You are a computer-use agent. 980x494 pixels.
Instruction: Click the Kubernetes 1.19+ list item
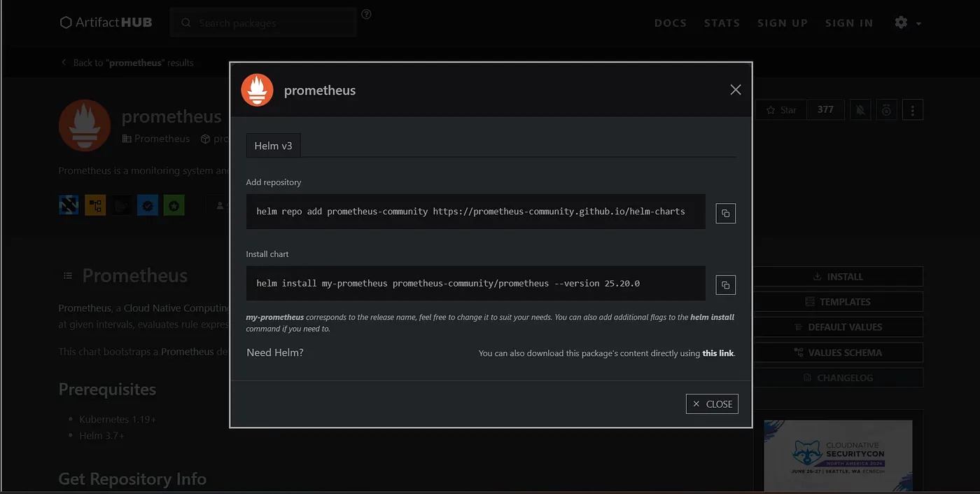pyautogui.click(x=118, y=419)
